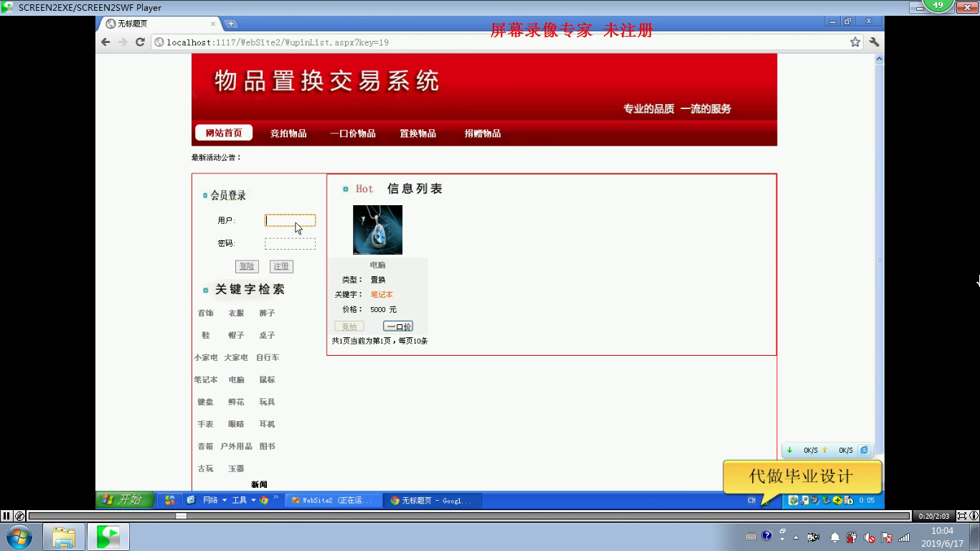Select the 无标题页 browser tab
Image resolution: width=980 pixels, height=551 pixels.
click(161, 24)
